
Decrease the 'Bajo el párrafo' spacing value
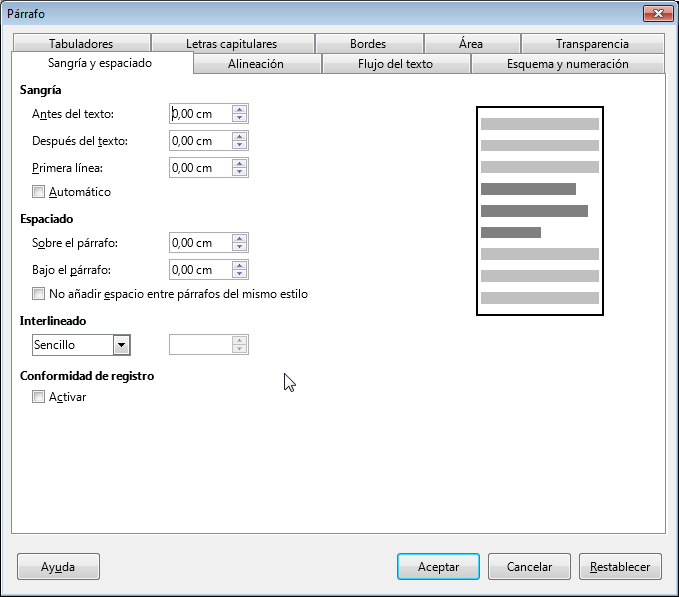[239, 275]
